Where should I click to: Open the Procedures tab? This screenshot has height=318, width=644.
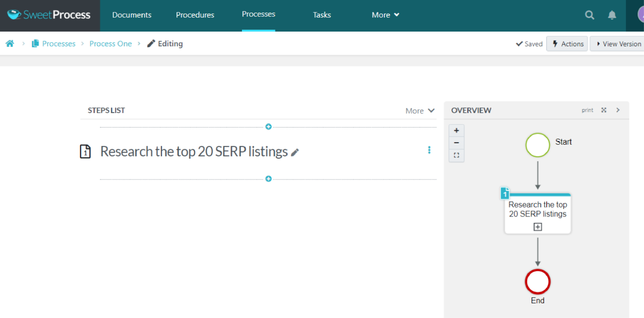pos(195,15)
